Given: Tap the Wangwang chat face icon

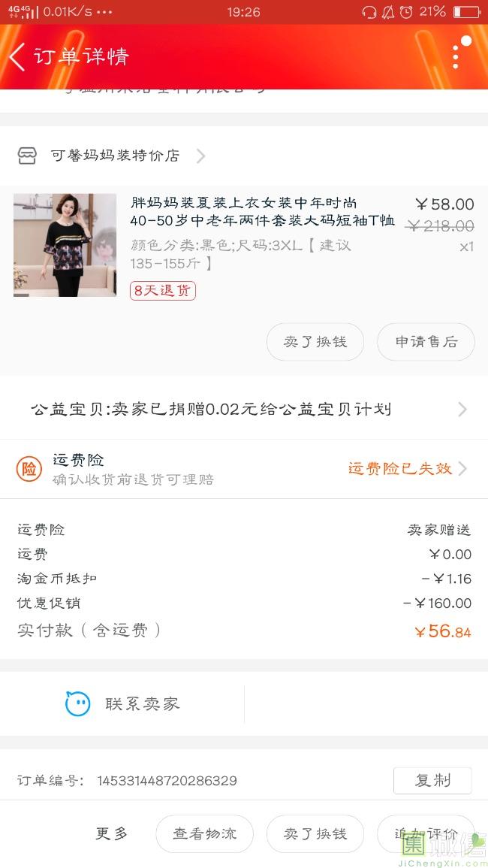Looking at the screenshot, I should click(x=77, y=704).
